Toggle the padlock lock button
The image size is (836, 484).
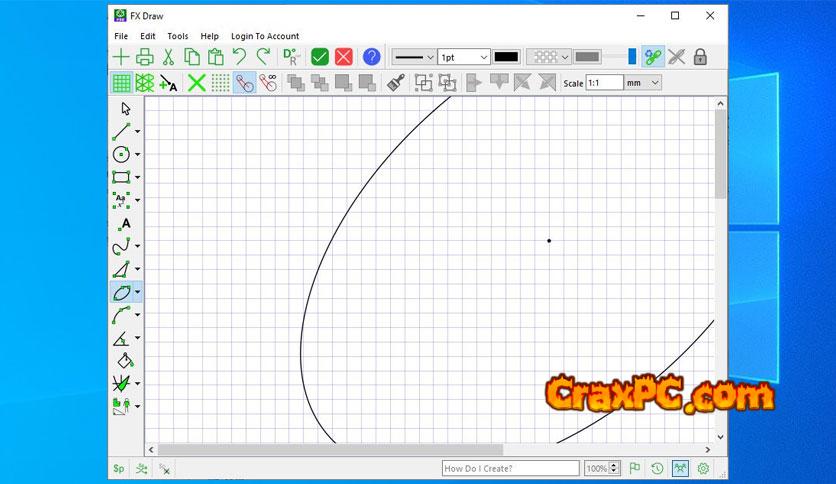click(701, 57)
